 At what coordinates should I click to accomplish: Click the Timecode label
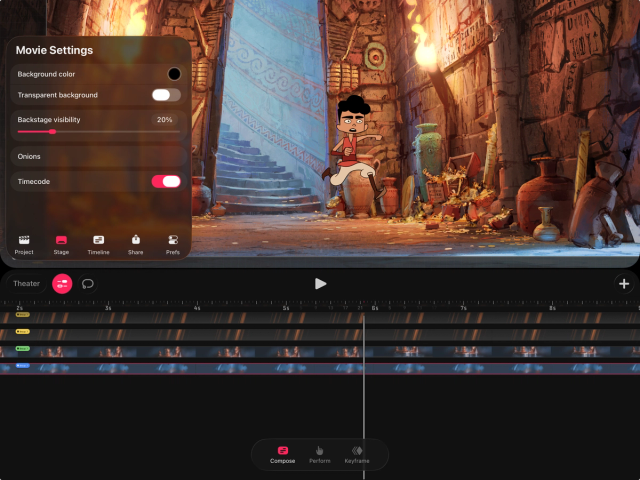pyautogui.click(x=34, y=182)
